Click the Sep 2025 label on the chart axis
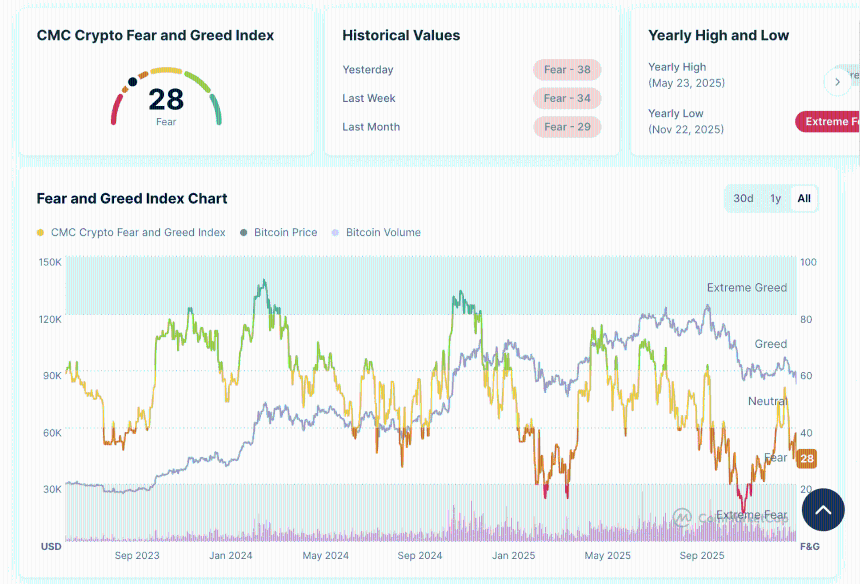 701,555
